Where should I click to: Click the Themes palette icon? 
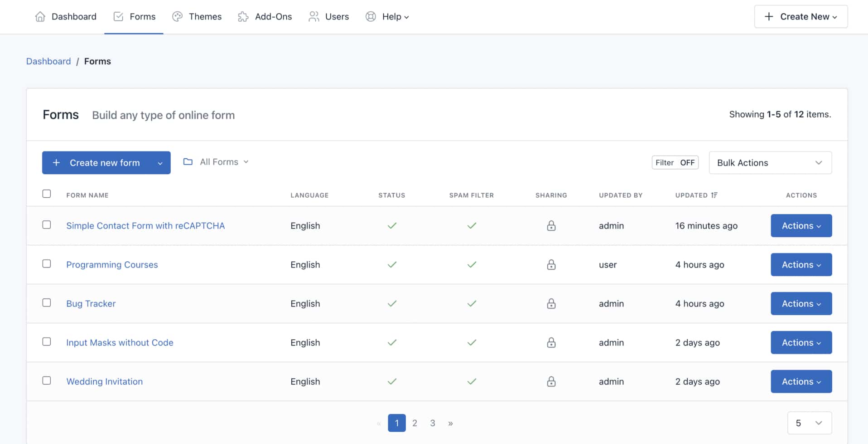point(177,17)
